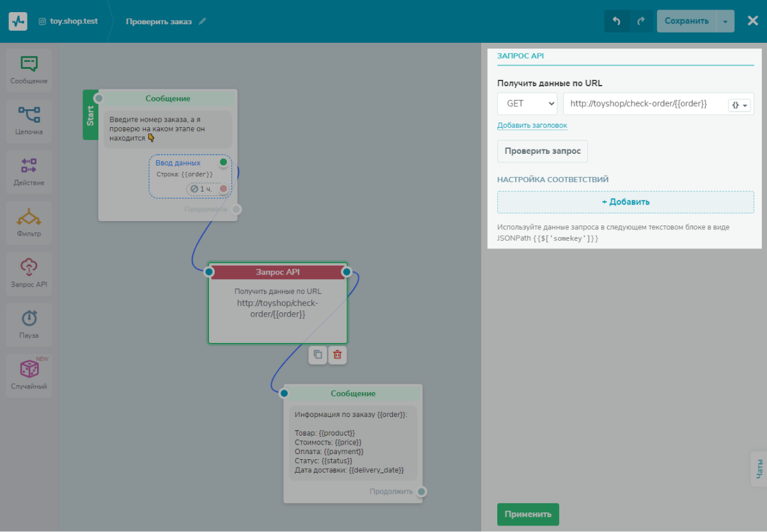Select the Пауза element in the sidebar

(x=29, y=324)
